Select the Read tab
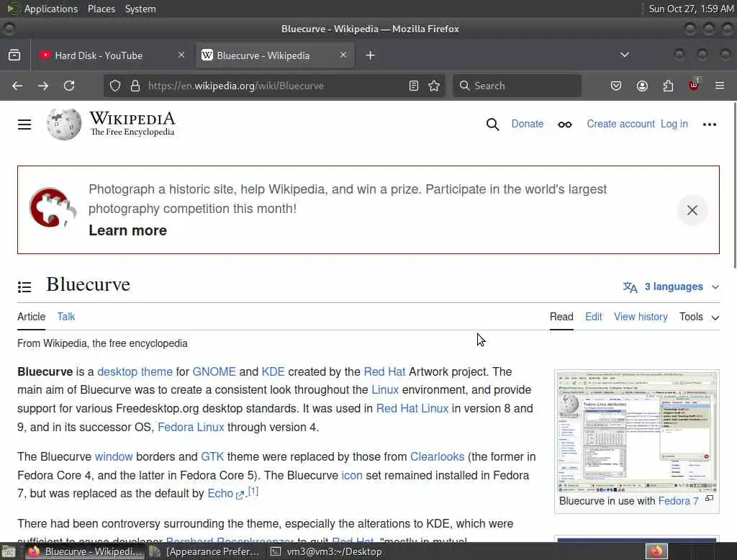Viewport: 737px width, 560px height. click(x=561, y=317)
